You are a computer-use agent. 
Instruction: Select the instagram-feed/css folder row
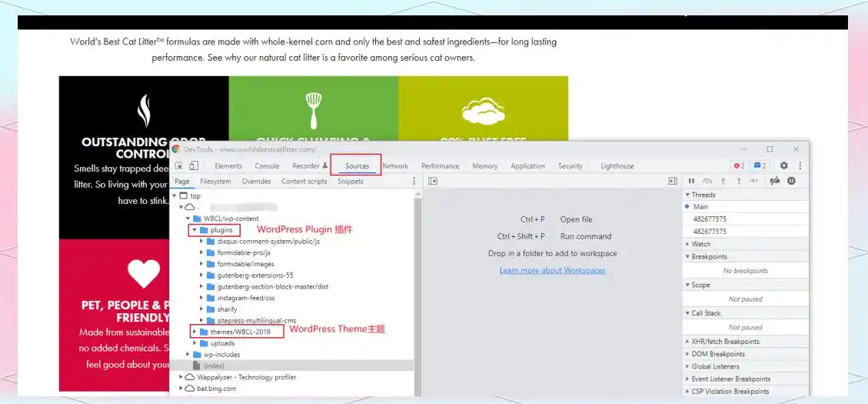click(291, 298)
